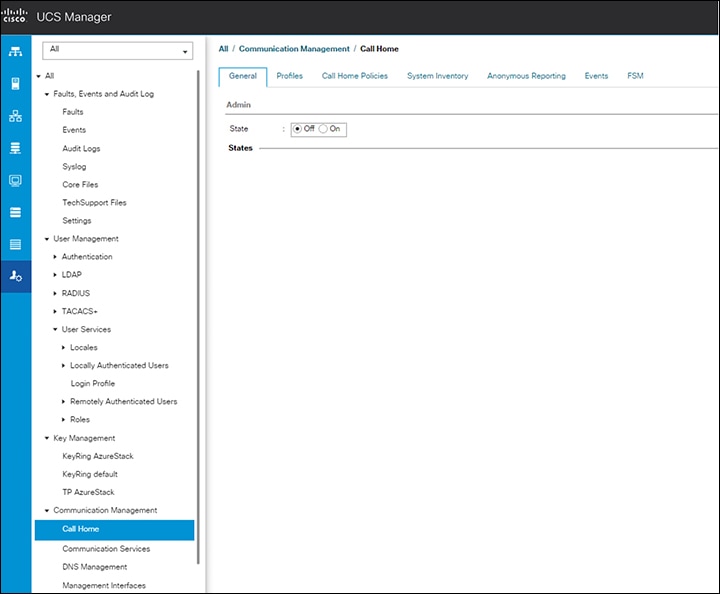The height and width of the screenshot is (594, 720).
Task: Open the Storage icon in sidebar
Action: [x=15, y=212]
